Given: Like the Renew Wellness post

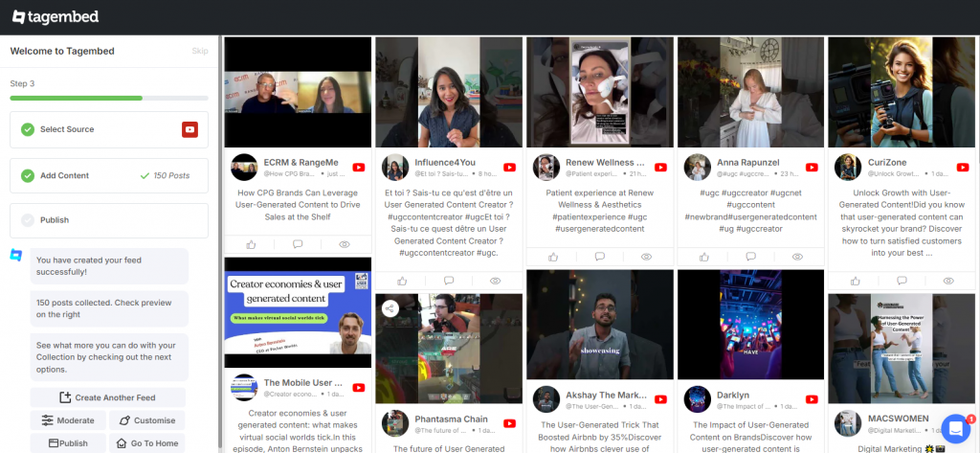Looking at the screenshot, I should (553, 257).
